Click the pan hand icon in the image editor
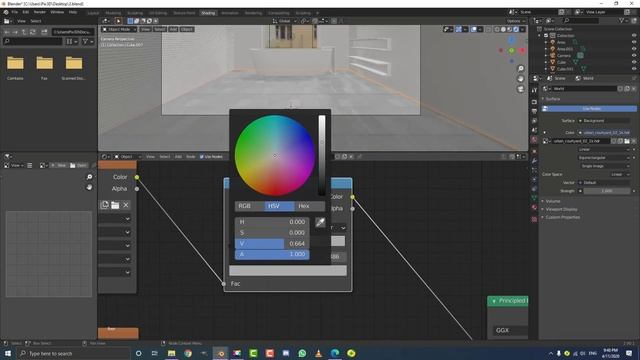This screenshot has height=360, width=640. point(89,187)
